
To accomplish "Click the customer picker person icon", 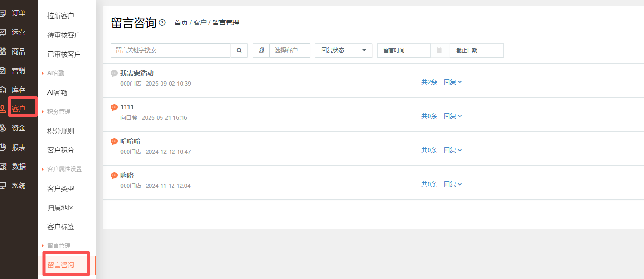I will coord(261,50).
